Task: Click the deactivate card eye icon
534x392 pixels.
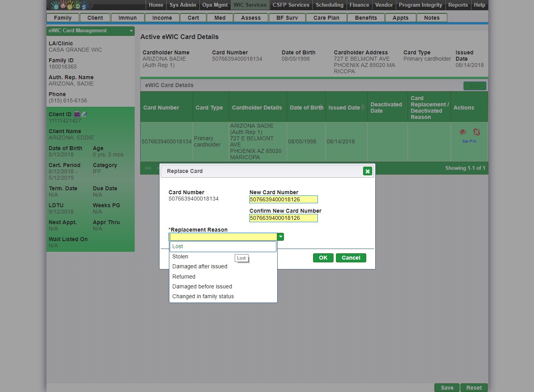Action: (463, 132)
